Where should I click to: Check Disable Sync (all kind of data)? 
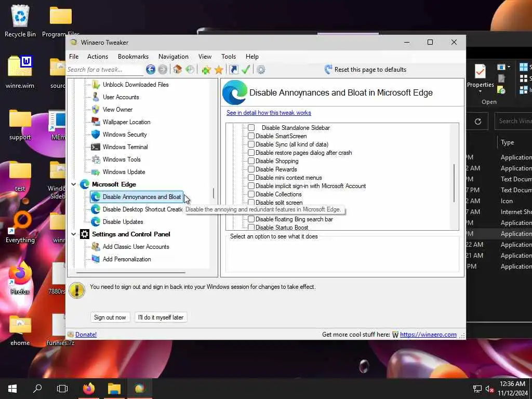(251, 144)
